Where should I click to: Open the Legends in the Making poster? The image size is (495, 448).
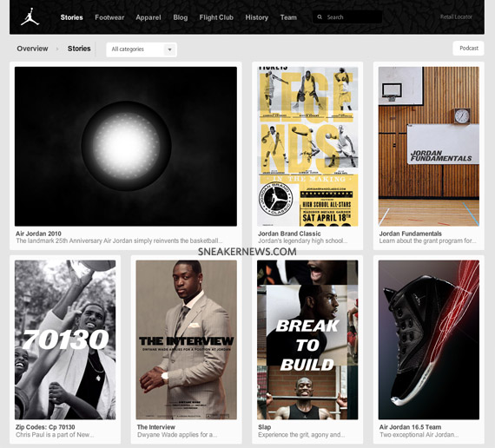(x=307, y=146)
